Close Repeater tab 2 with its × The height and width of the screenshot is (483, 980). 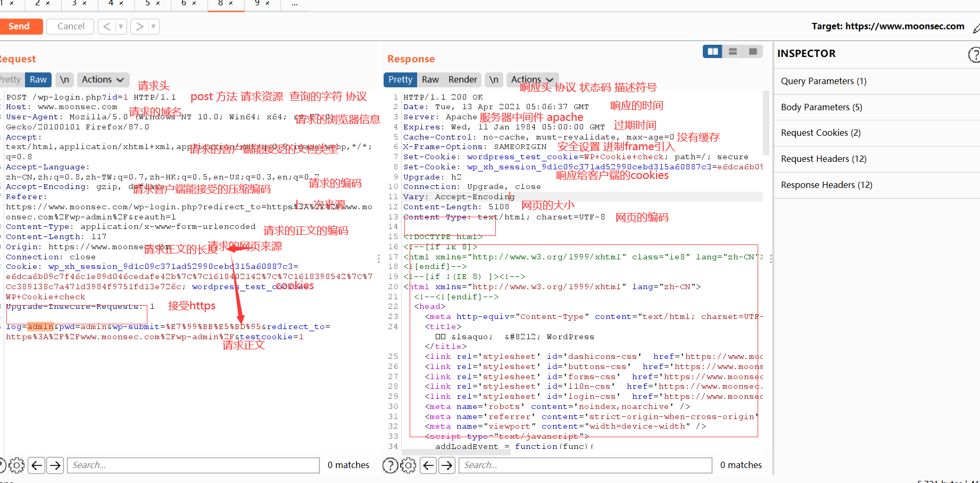(48, 3)
